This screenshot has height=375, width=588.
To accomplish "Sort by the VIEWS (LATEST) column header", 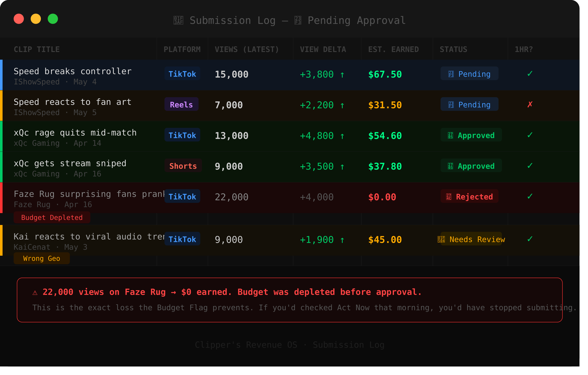I will pos(247,49).
